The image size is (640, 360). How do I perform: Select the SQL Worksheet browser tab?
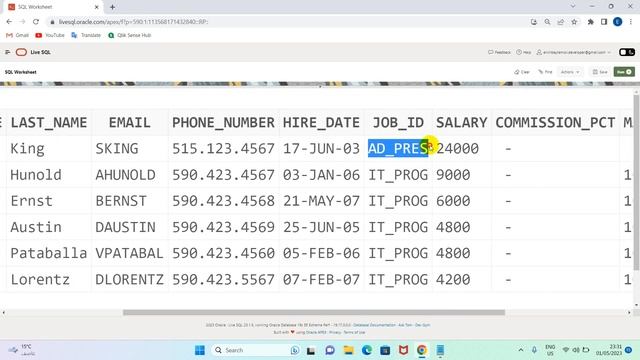coord(53,7)
